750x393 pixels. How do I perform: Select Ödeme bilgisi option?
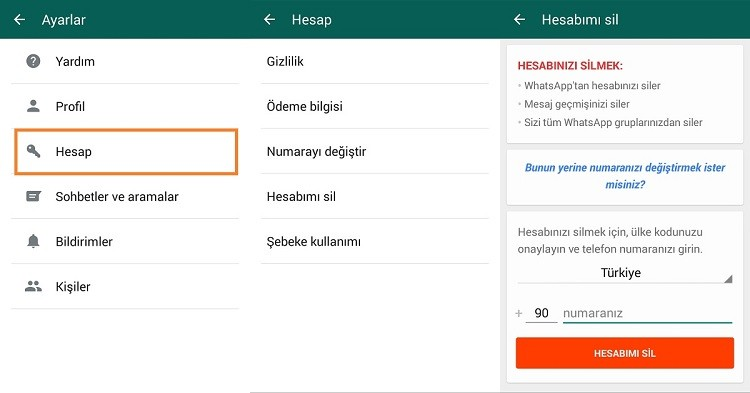click(x=375, y=106)
